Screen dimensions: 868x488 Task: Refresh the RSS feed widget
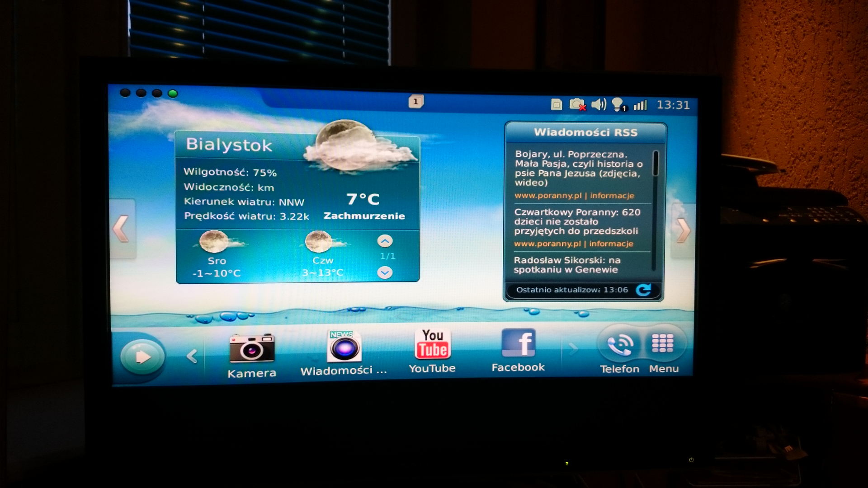tap(643, 290)
